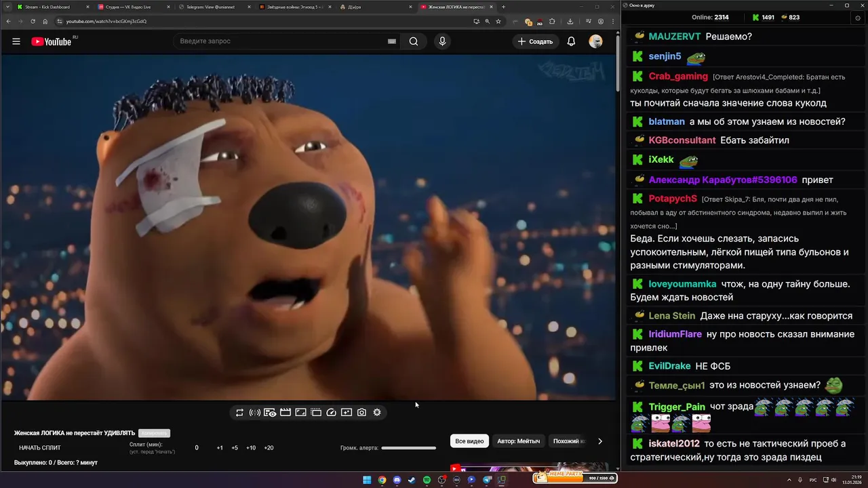Screen dimensions: 868x488
Task: Open a new browser tab
Action: pos(503,7)
